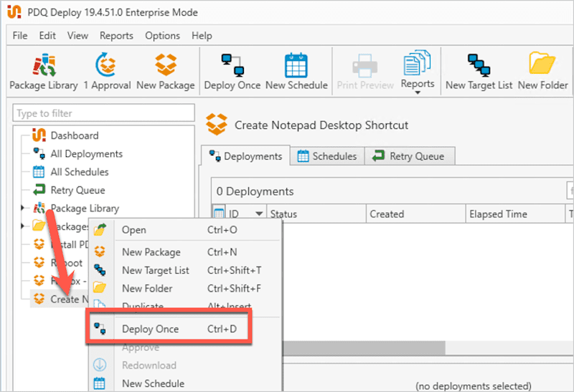This screenshot has height=392, width=574.
Task: Open the Reports menu in the menu bar
Action: click(x=116, y=36)
